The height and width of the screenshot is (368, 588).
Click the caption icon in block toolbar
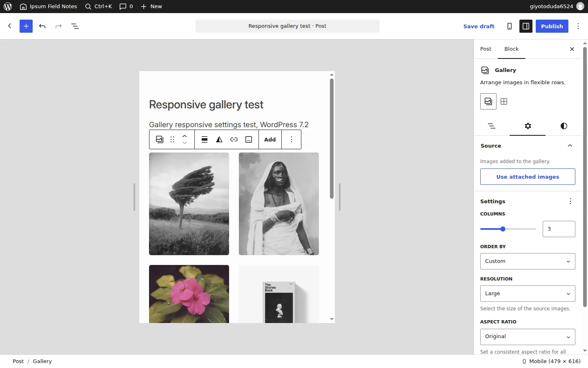[x=249, y=139]
